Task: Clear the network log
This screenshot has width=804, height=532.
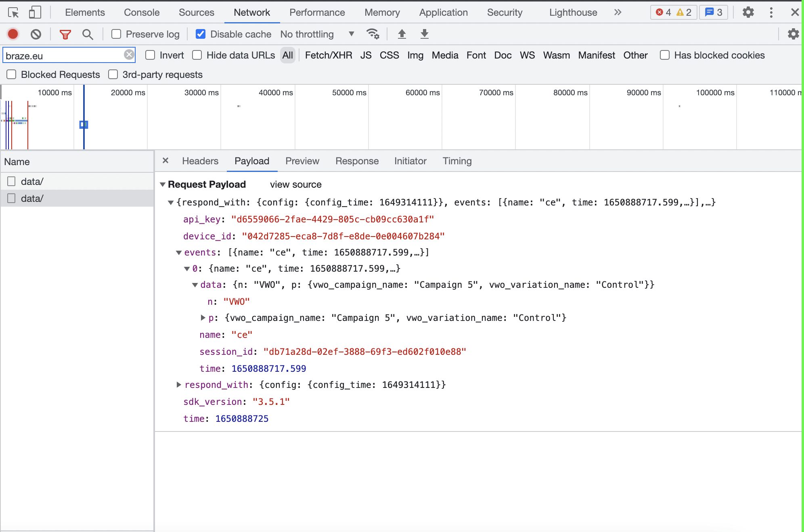Action: [36, 34]
